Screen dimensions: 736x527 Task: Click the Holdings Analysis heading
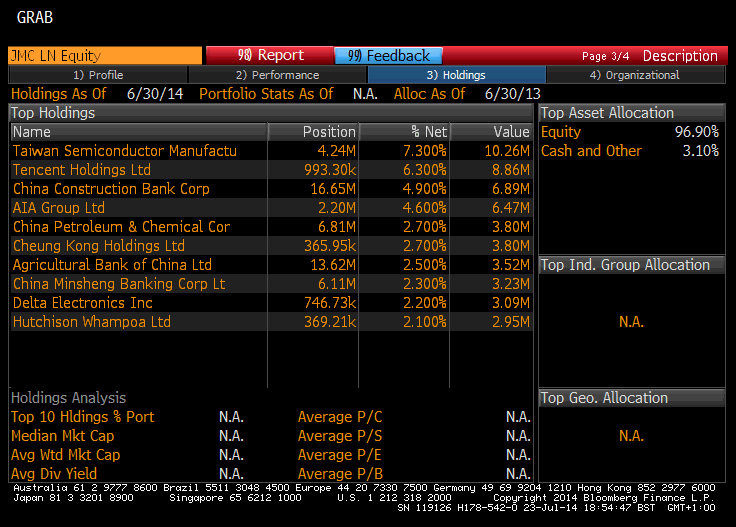pos(69,398)
